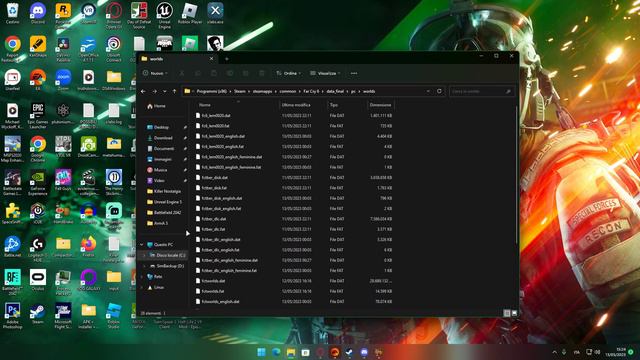The height and width of the screenshot is (360, 640).
Task: Sort files by the Dimensione column
Action: [380, 105]
